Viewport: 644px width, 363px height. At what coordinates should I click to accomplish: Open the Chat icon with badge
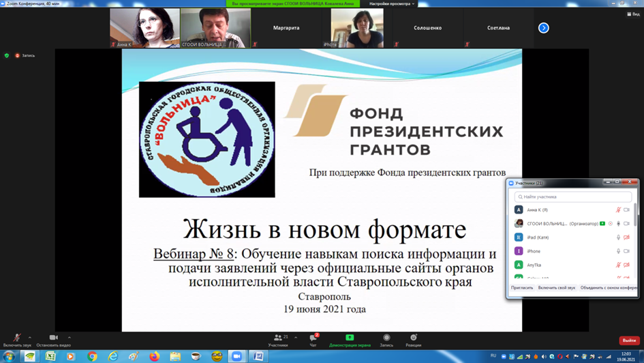tap(313, 338)
